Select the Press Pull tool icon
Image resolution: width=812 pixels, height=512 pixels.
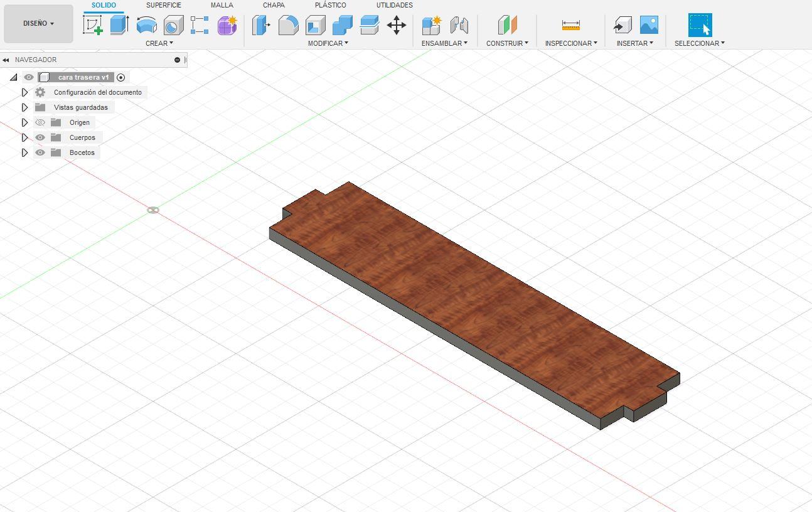[260, 25]
